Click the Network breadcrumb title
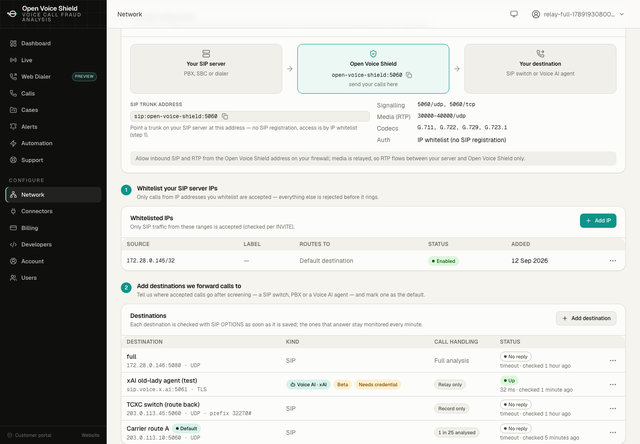 [x=130, y=14]
